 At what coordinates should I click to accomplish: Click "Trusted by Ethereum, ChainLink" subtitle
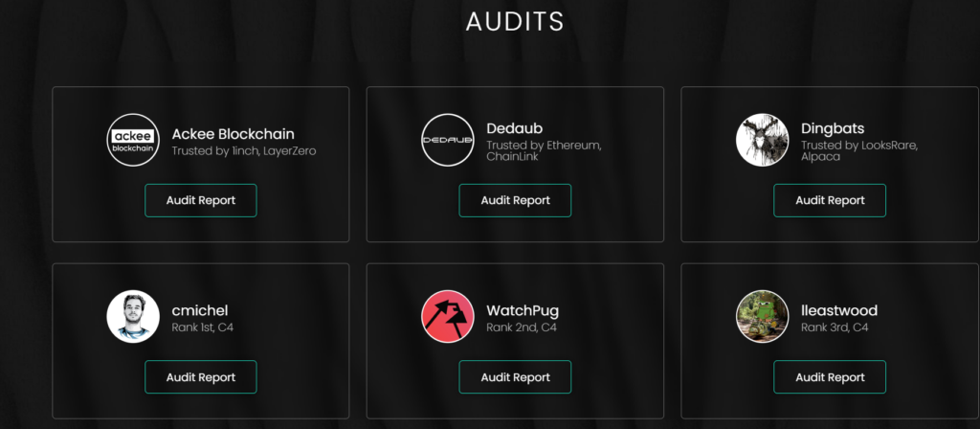[544, 150]
